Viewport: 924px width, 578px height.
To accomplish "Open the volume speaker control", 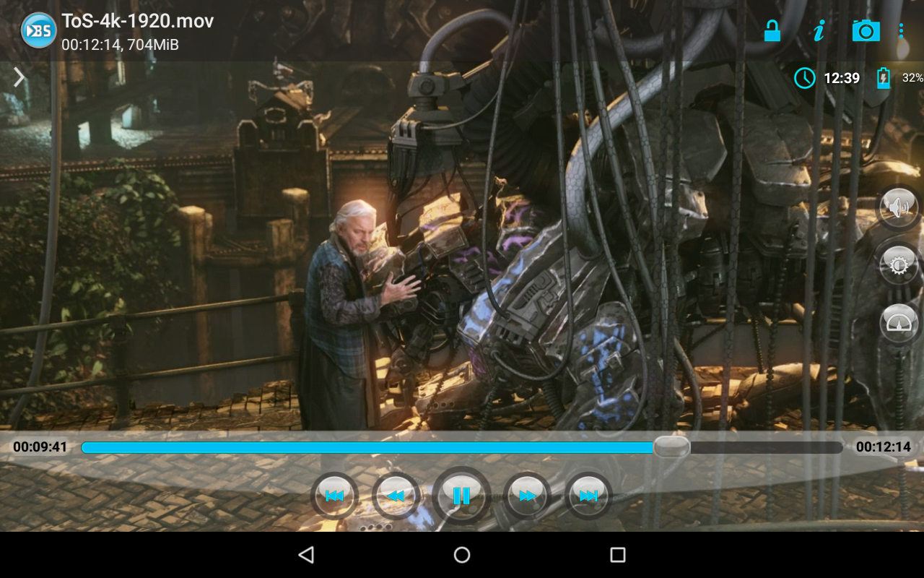I will tap(898, 208).
